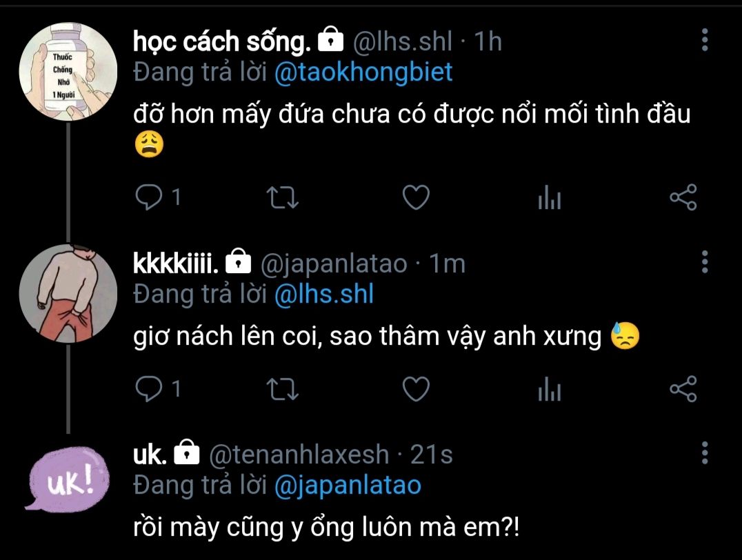
Task: Like the tweet by @japanlatao
Action: [x=416, y=390]
